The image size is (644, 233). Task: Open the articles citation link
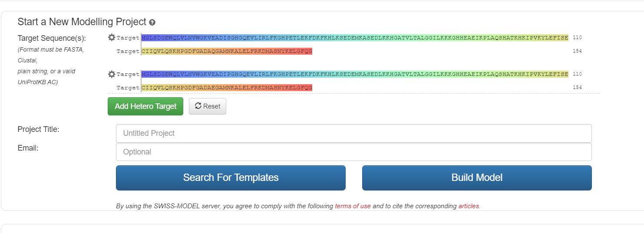coord(469,206)
